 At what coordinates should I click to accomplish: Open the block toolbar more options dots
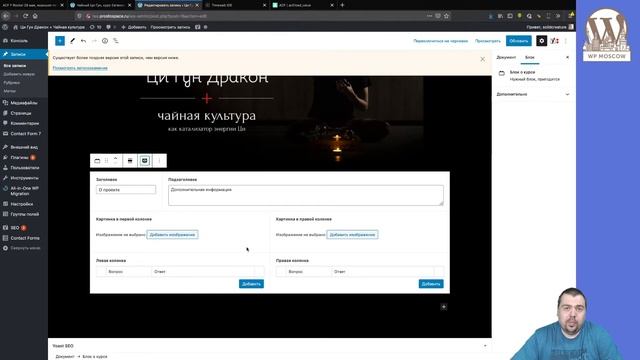(159, 161)
